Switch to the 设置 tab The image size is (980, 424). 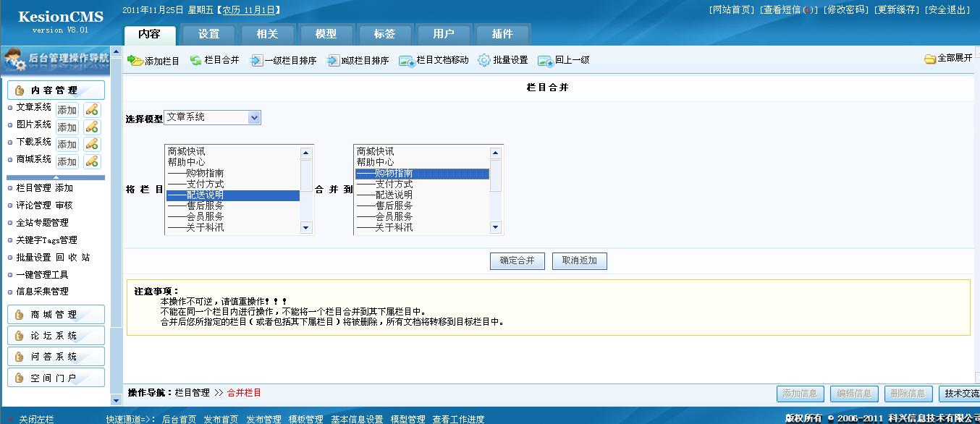click(x=208, y=34)
